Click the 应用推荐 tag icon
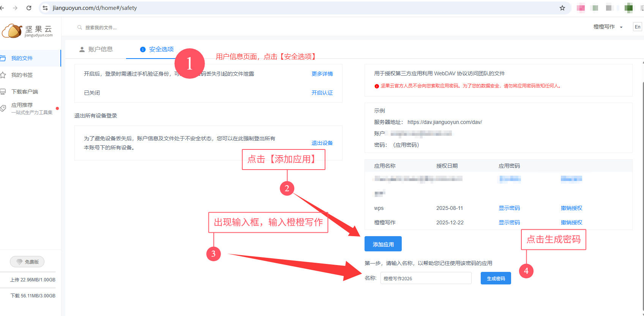Viewport: 644px width, 316px height. [3, 108]
